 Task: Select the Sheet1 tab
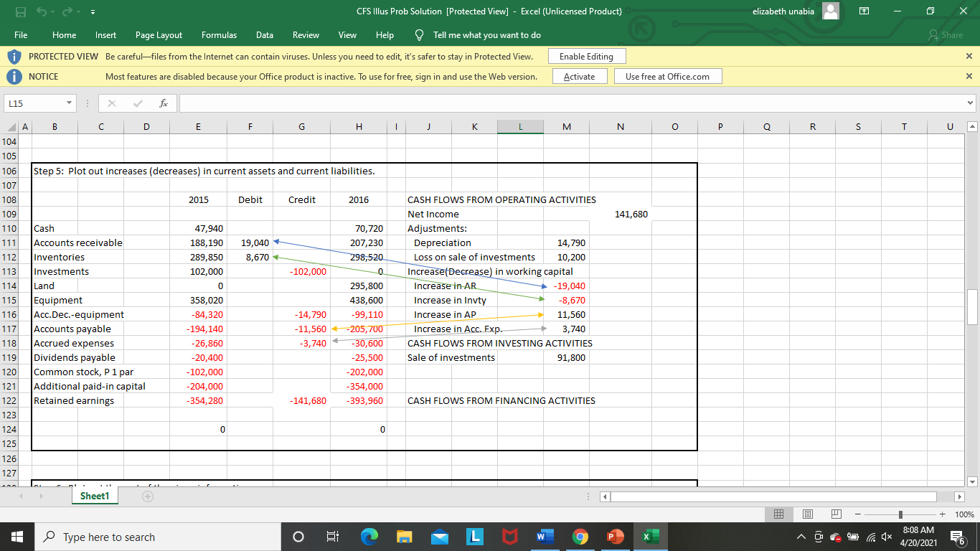click(x=94, y=495)
